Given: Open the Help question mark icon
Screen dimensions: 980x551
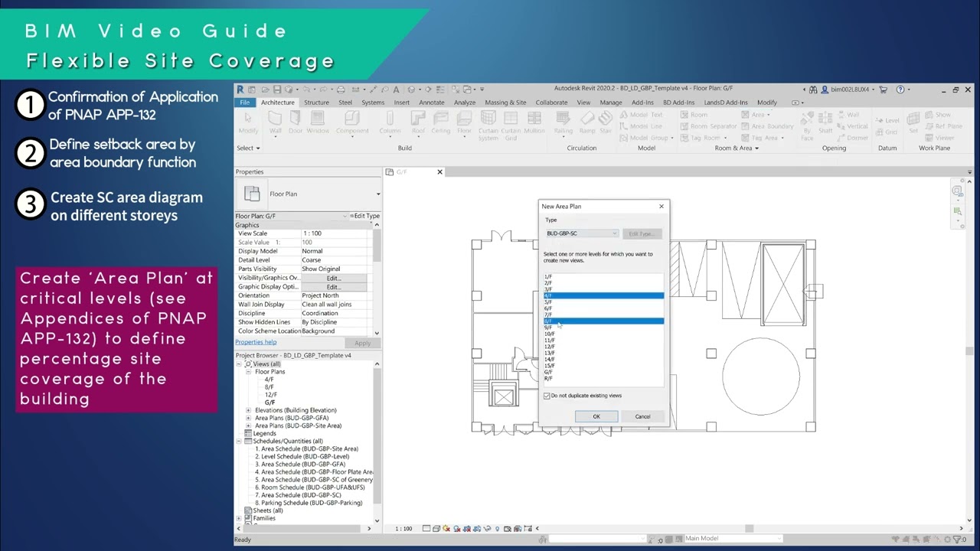Looking at the screenshot, I should (900, 90).
